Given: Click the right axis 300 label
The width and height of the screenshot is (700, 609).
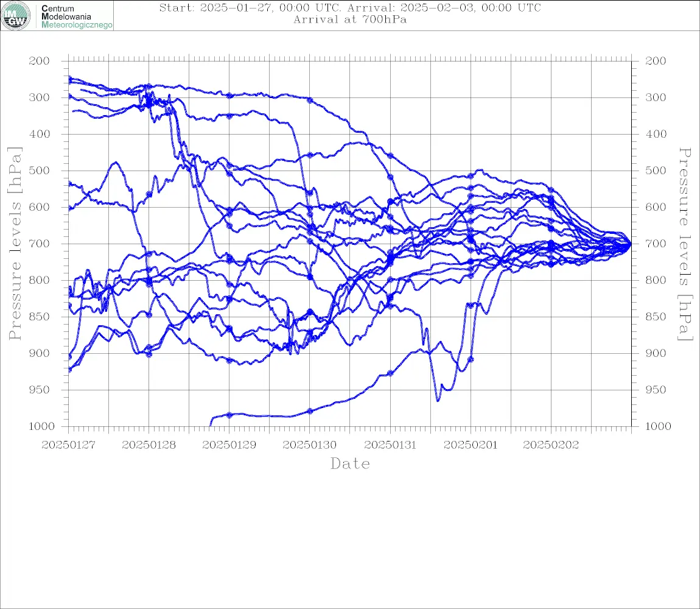Looking at the screenshot, I should pyautogui.click(x=656, y=97).
